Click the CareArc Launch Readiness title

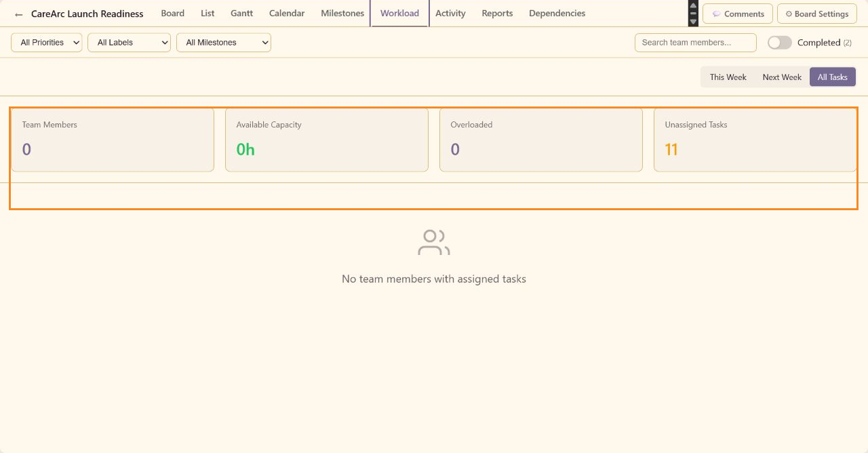87,14
